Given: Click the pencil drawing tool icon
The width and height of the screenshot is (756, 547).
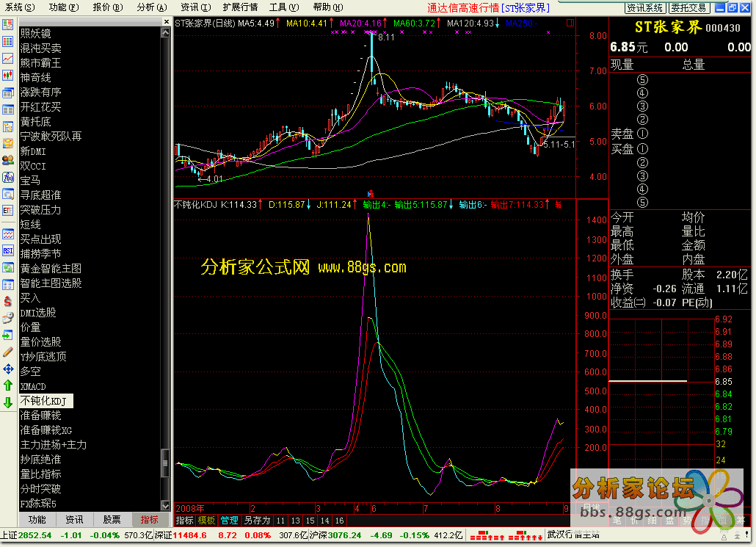Looking at the screenshot, I should (x=8, y=352).
